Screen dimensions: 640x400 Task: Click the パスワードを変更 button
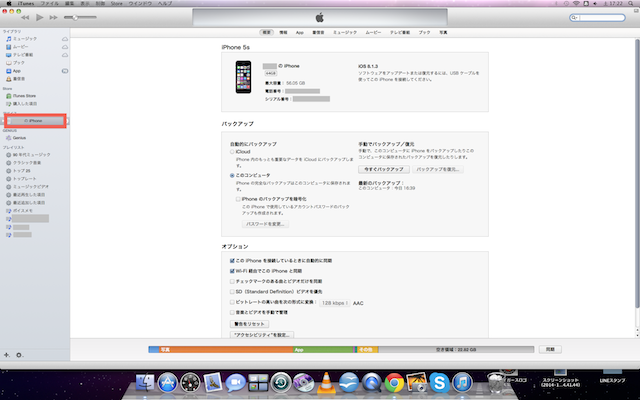(265, 224)
